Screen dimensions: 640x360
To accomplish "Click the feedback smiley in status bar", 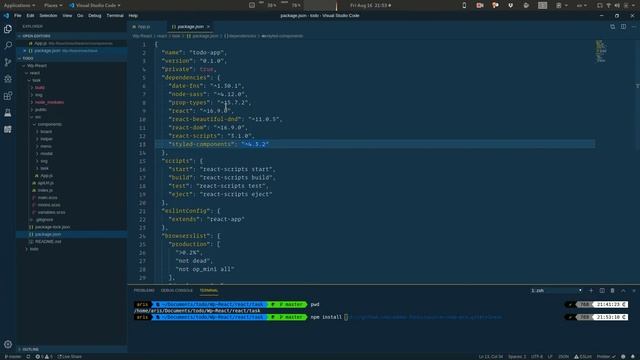I will coord(623,356).
